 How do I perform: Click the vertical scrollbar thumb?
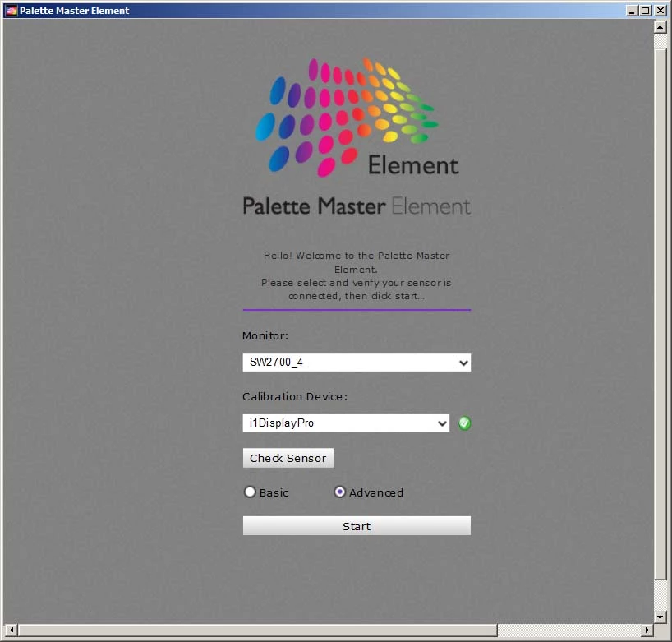[660, 314]
